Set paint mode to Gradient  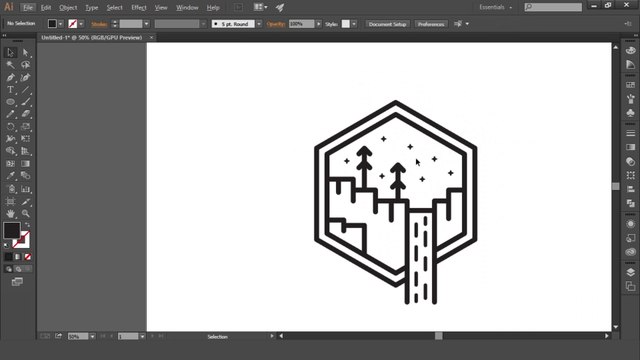pos(18,257)
